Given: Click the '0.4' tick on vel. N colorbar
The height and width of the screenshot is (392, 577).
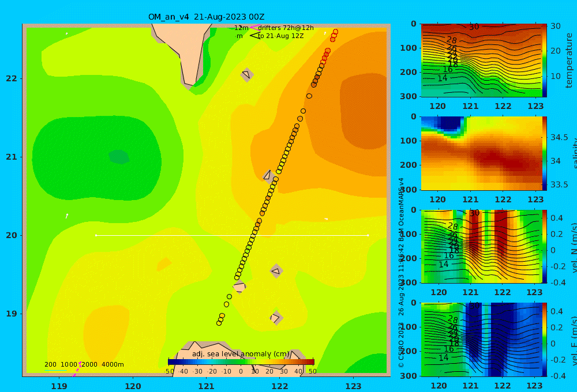Looking at the screenshot, I should tap(557, 218).
